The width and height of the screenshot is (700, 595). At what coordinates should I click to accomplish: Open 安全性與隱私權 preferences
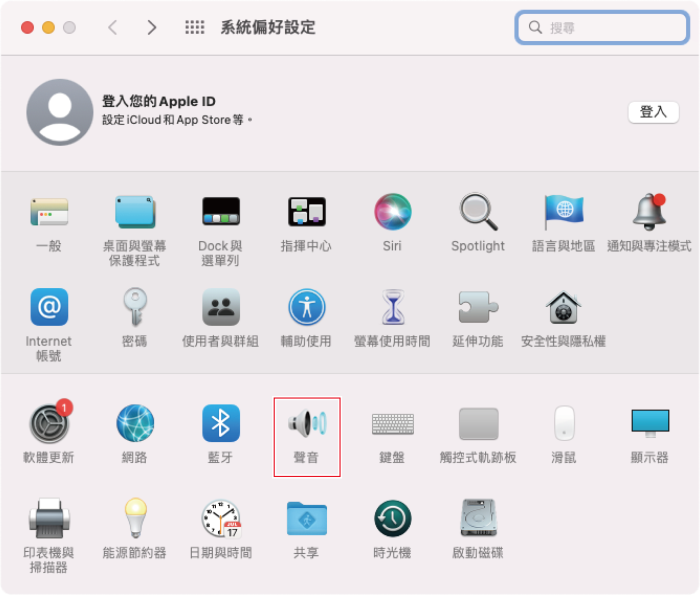[x=563, y=307]
